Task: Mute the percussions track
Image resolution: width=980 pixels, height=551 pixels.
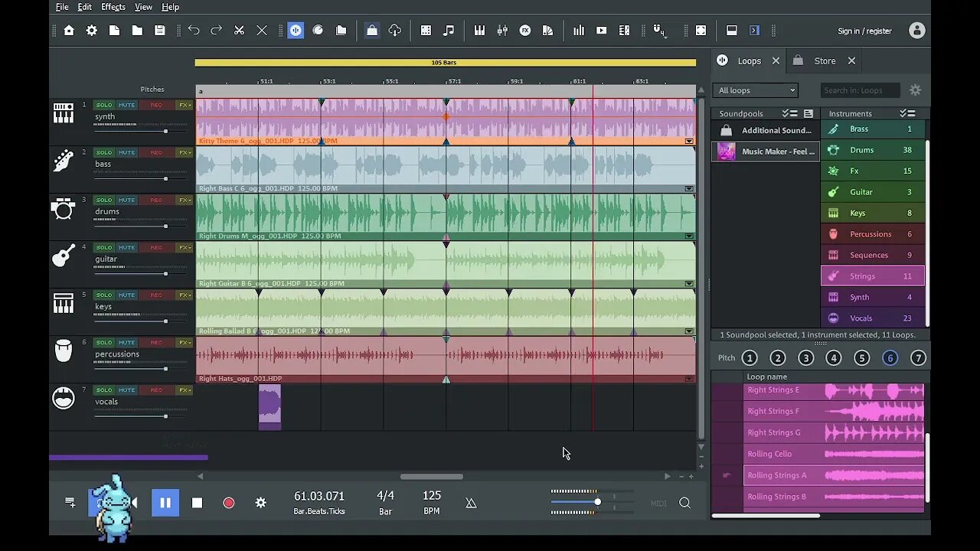Action: [126, 342]
